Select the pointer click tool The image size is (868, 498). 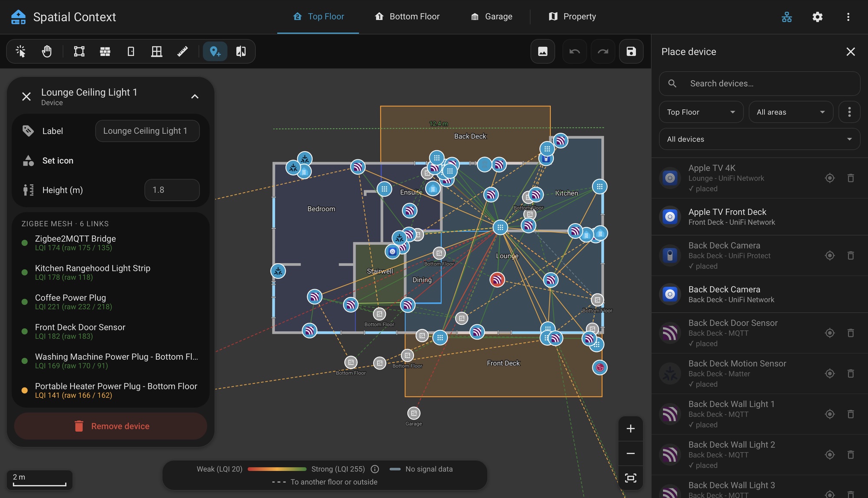(20, 52)
